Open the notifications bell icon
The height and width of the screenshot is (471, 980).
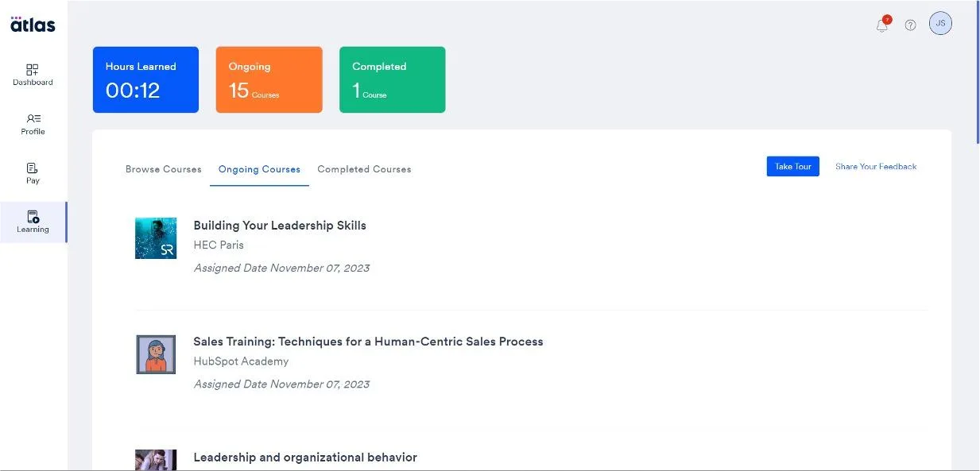tap(882, 25)
